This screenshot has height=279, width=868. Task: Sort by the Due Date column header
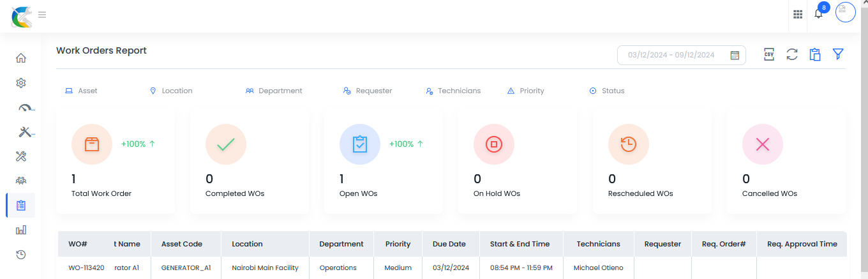[449, 244]
